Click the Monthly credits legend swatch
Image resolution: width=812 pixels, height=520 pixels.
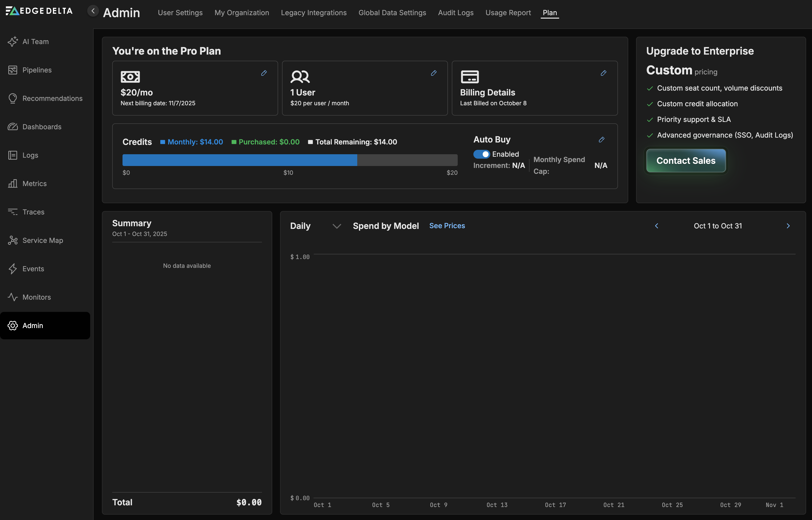coord(162,142)
